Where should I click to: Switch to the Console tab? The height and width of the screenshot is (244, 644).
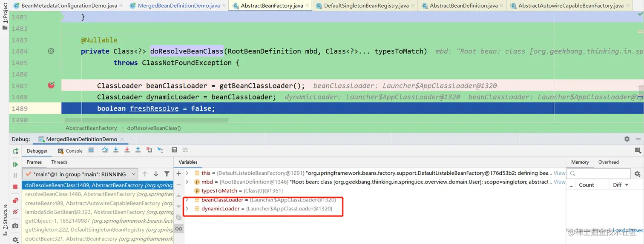point(70,151)
